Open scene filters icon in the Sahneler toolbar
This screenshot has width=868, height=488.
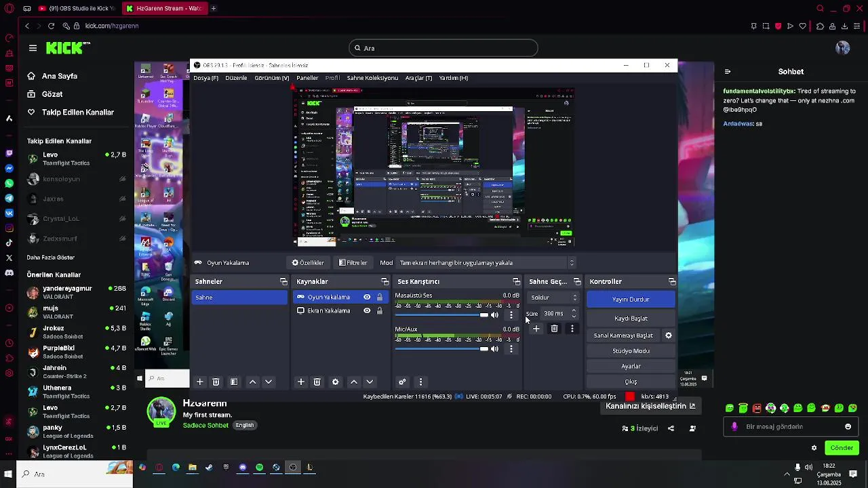234,382
